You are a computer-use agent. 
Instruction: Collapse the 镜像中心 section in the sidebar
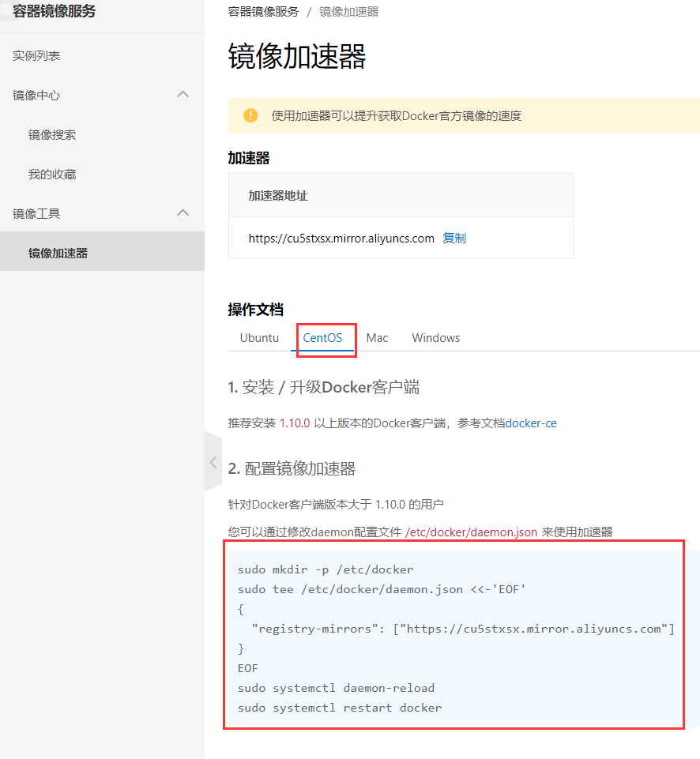183,94
